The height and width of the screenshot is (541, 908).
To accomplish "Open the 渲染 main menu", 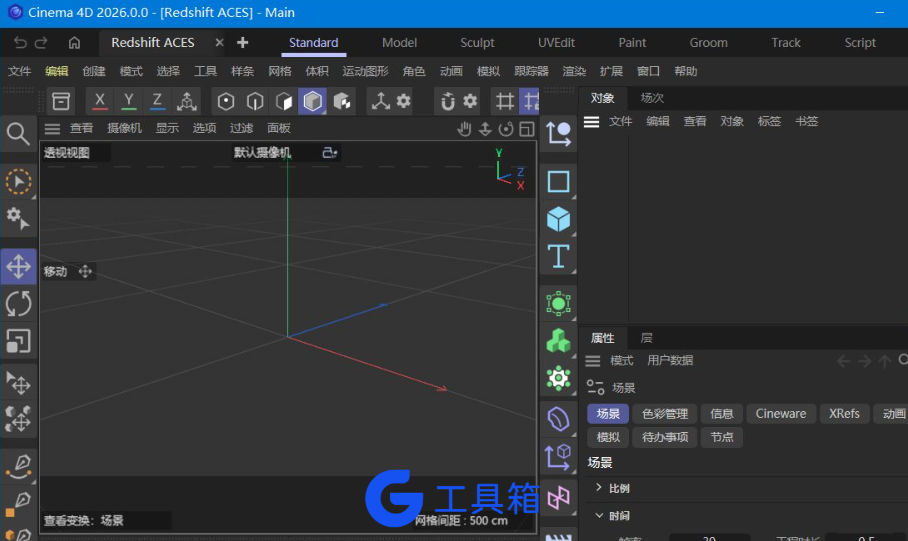I will coord(574,71).
